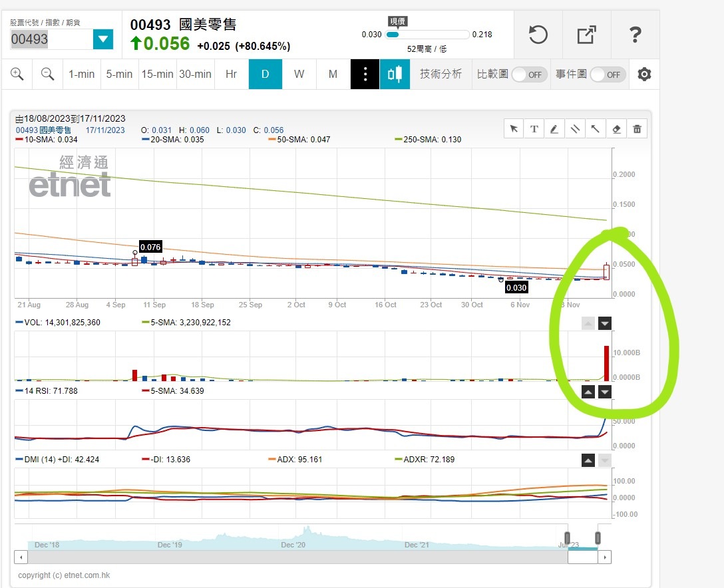Select the D daily interval
The height and width of the screenshot is (588, 724).
click(x=265, y=74)
